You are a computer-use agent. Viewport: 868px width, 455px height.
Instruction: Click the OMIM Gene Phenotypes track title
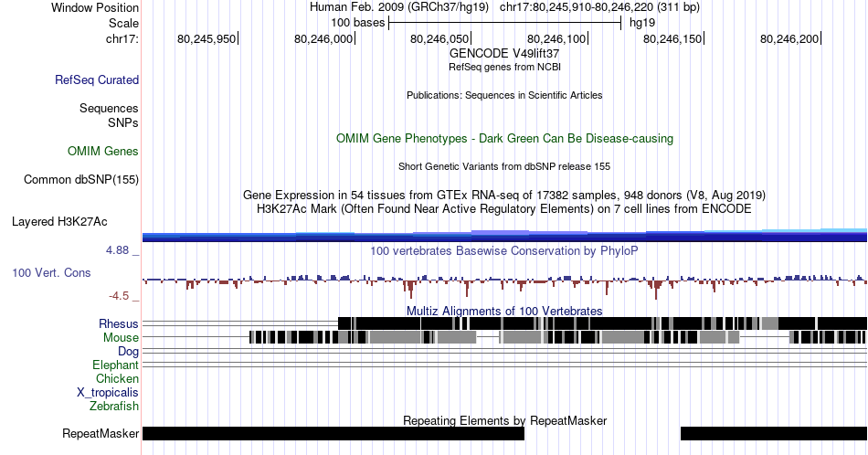[504, 138]
